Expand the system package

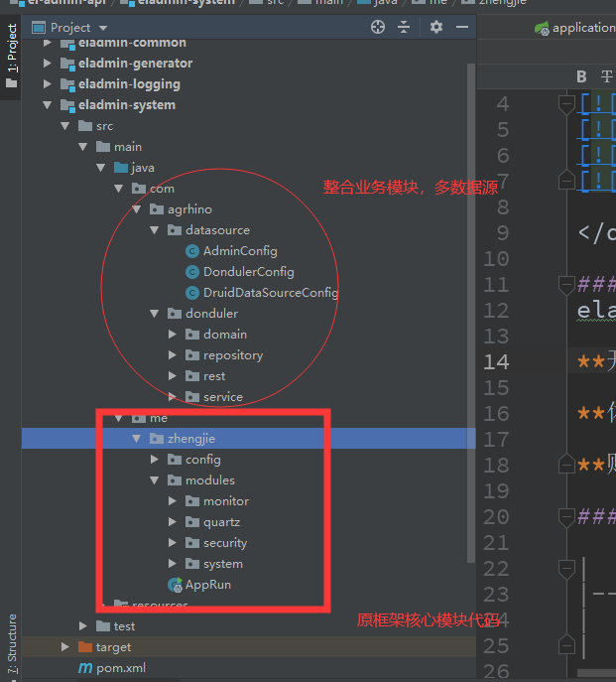(173, 564)
